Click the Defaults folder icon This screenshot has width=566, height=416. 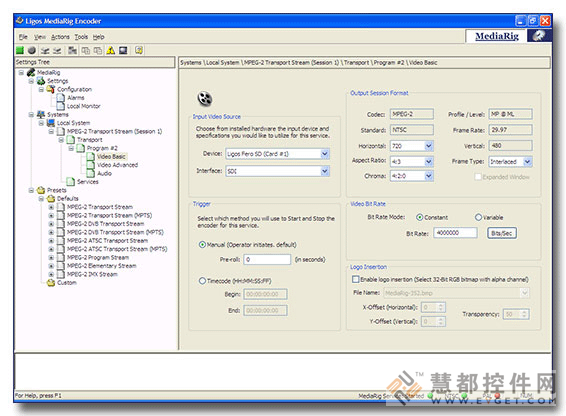tap(51, 198)
